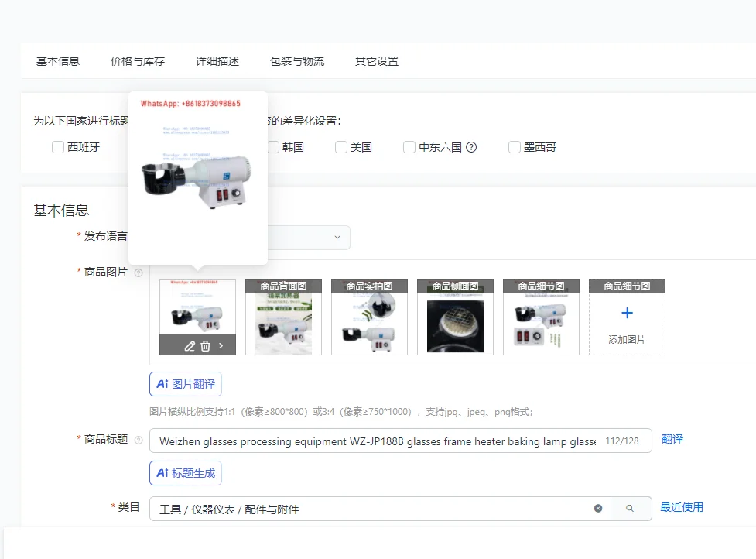756x559 pixels.
Task: Delete the main product image via trash icon
Action: coord(205,346)
